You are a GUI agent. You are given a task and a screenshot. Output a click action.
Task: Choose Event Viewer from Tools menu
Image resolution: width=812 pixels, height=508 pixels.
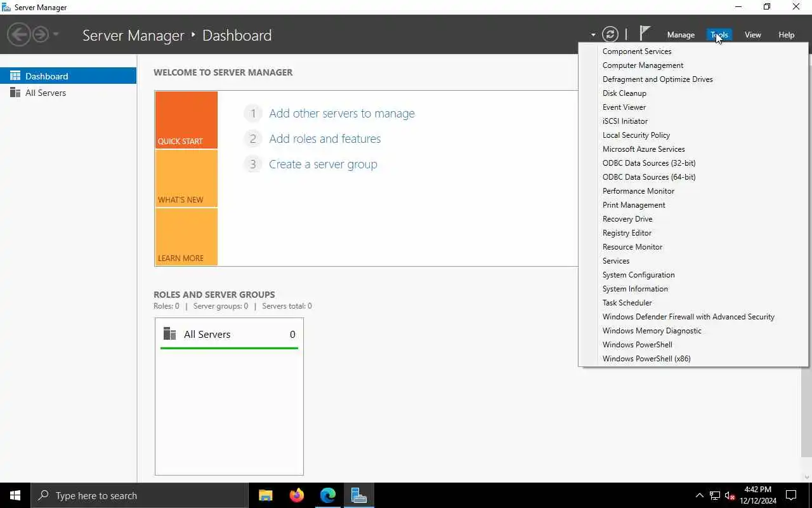point(693,107)
